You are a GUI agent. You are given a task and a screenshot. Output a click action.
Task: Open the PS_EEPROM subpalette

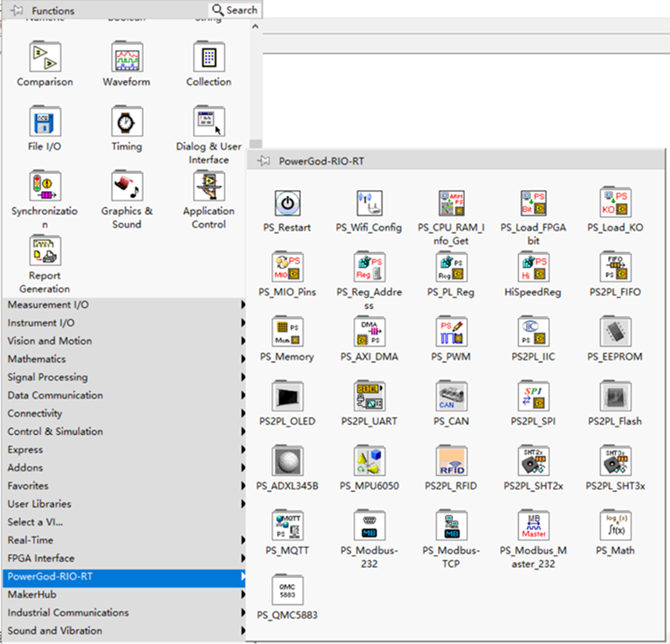point(615,331)
